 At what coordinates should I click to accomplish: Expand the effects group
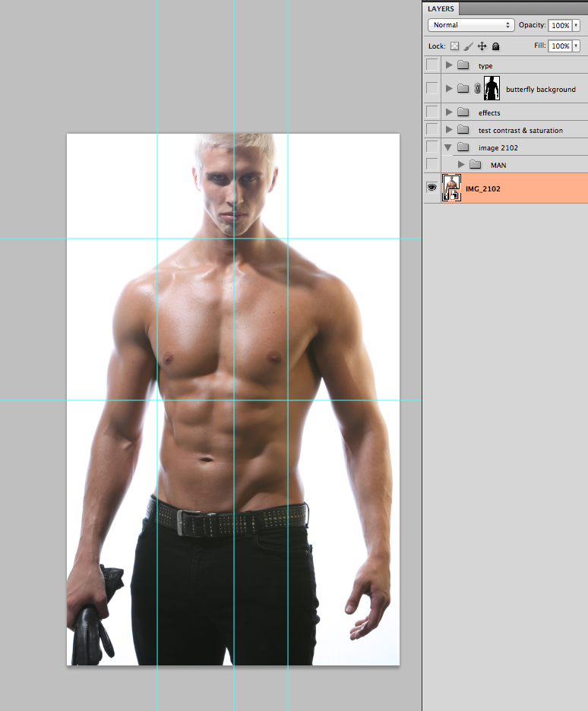coord(449,112)
